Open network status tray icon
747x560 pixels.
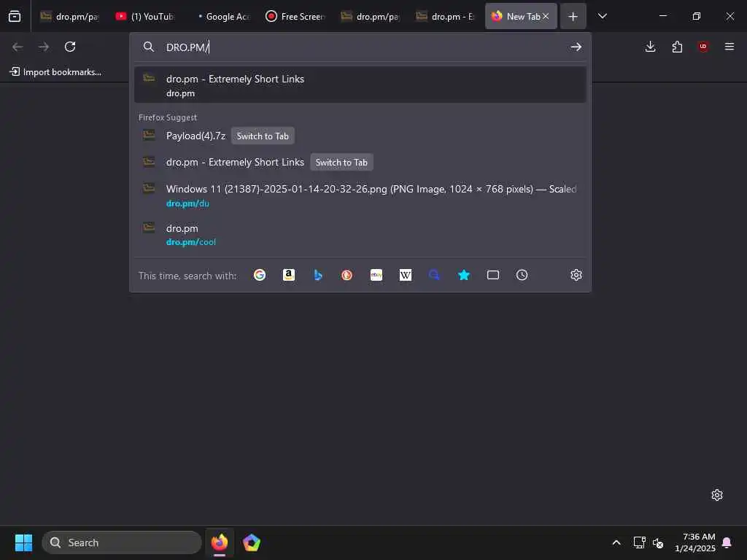click(x=639, y=542)
